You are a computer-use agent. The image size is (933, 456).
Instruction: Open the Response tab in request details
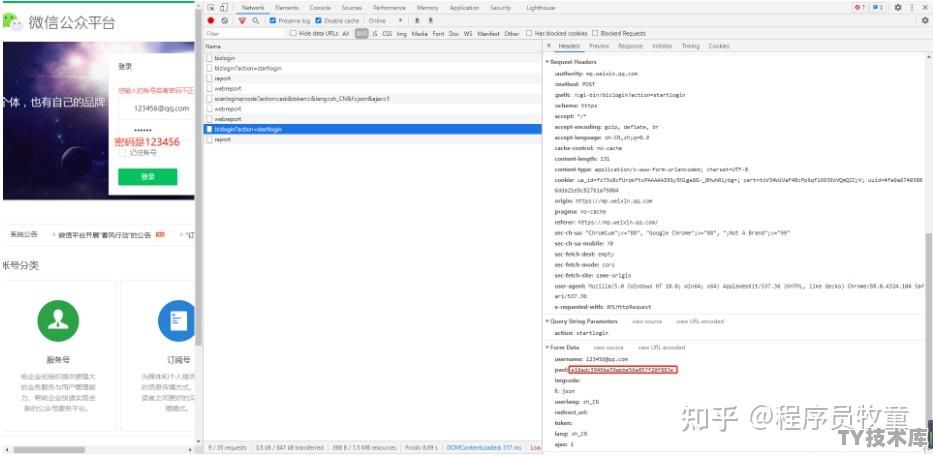tap(630, 46)
